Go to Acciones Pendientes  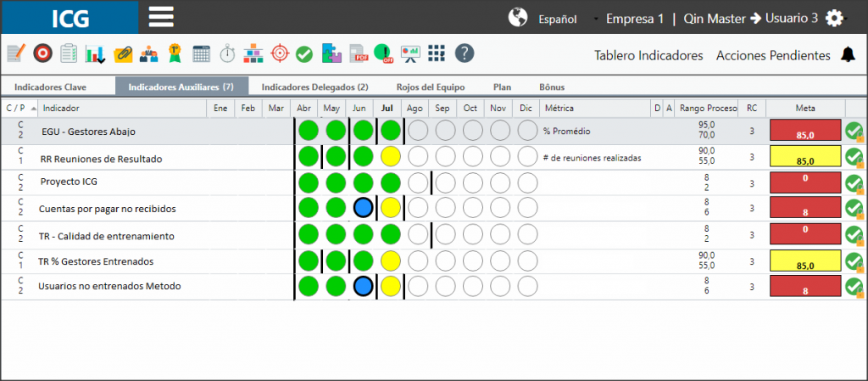point(773,55)
